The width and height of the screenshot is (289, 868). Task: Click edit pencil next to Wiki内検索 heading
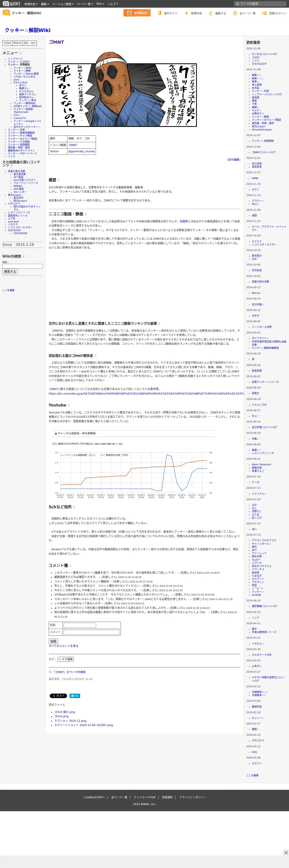pos(24,256)
